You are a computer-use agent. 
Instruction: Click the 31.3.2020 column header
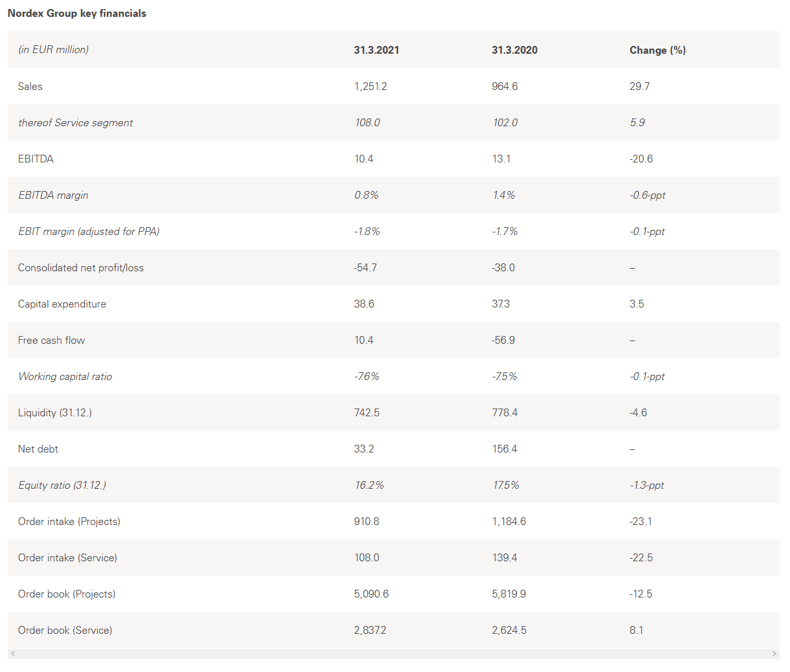[x=514, y=50]
